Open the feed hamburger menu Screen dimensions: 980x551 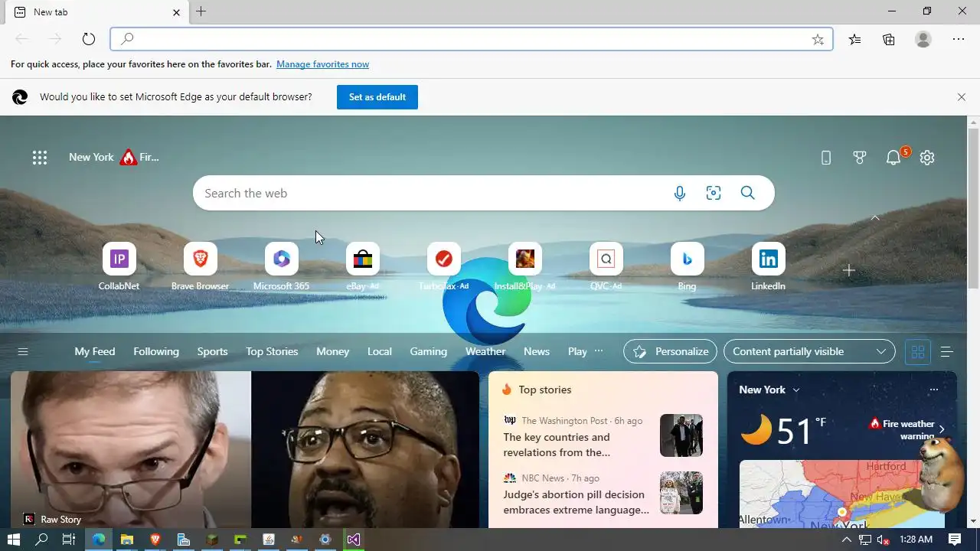click(x=23, y=351)
